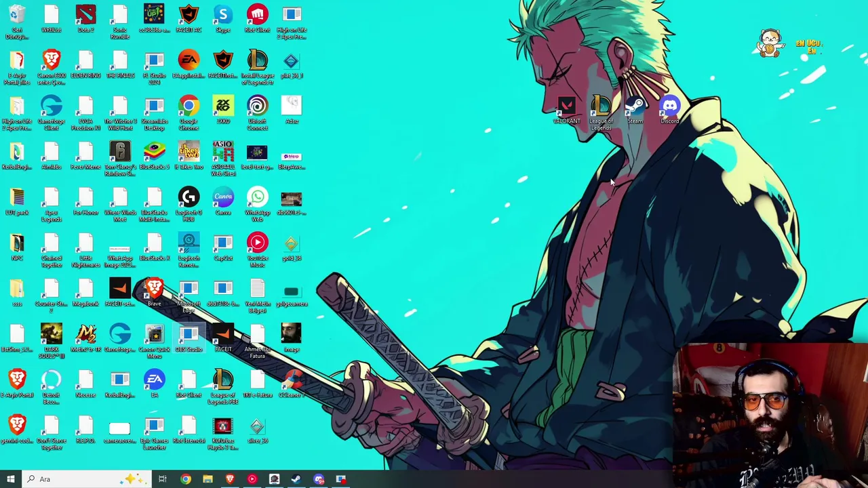Select the Counter-Strike 2 shortcut
The width and height of the screenshot is (868, 488).
tap(52, 295)
